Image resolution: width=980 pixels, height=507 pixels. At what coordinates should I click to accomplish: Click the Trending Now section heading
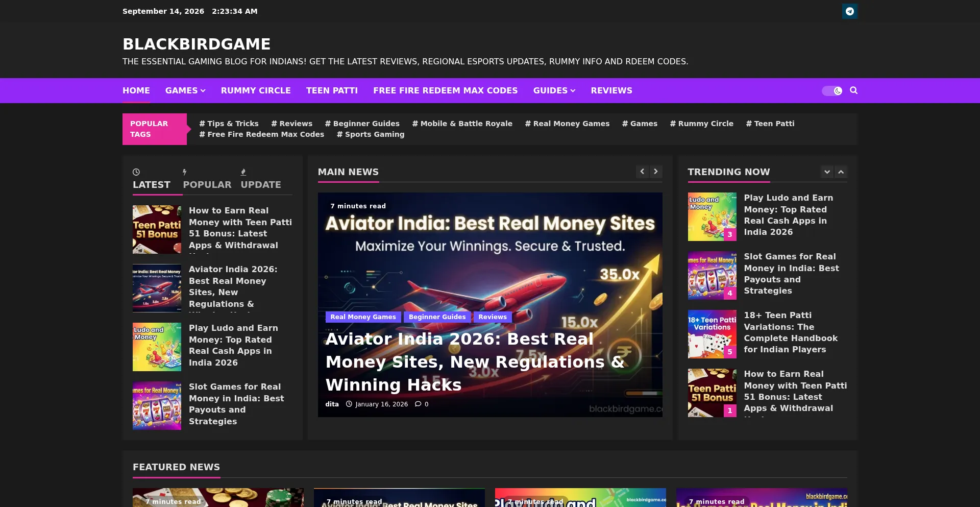729,172
